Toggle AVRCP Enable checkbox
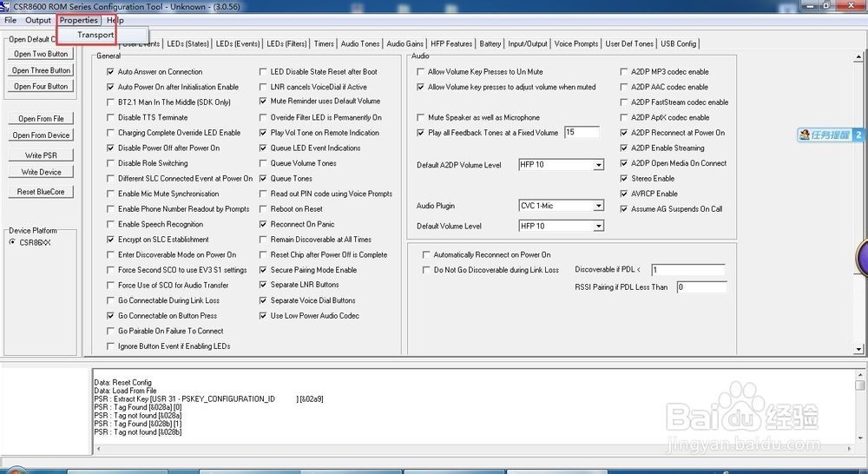Viewport: 868px width, 474px height. [623, 194]
